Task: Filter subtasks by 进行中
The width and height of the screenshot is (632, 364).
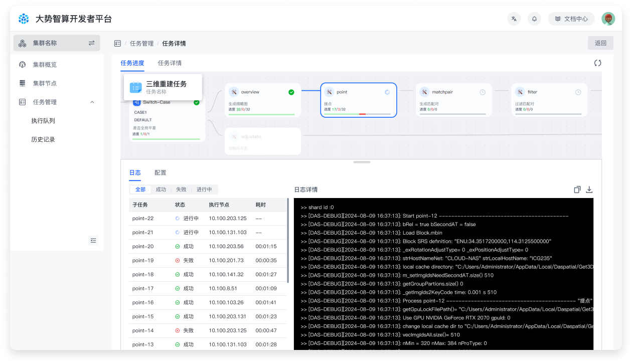Action: pos(204,190)
